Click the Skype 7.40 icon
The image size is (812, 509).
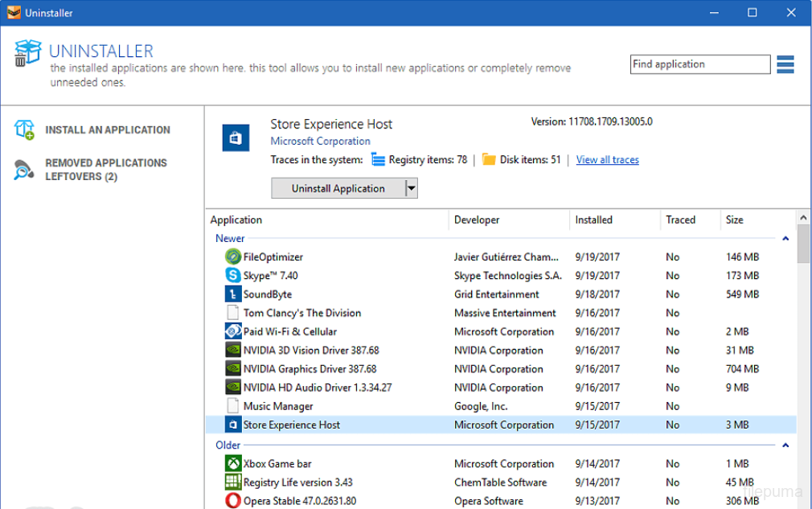(x=232, y=276)
